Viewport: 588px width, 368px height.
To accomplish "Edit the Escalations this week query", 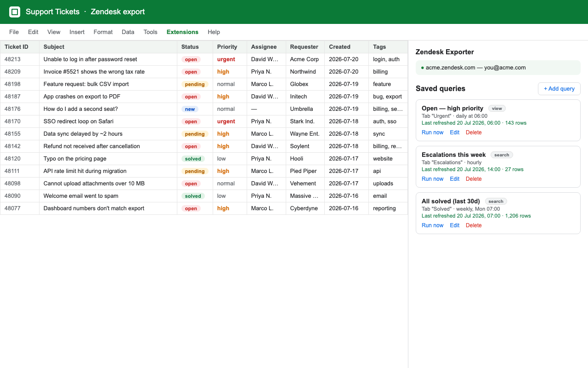I will tap(455, 179).
